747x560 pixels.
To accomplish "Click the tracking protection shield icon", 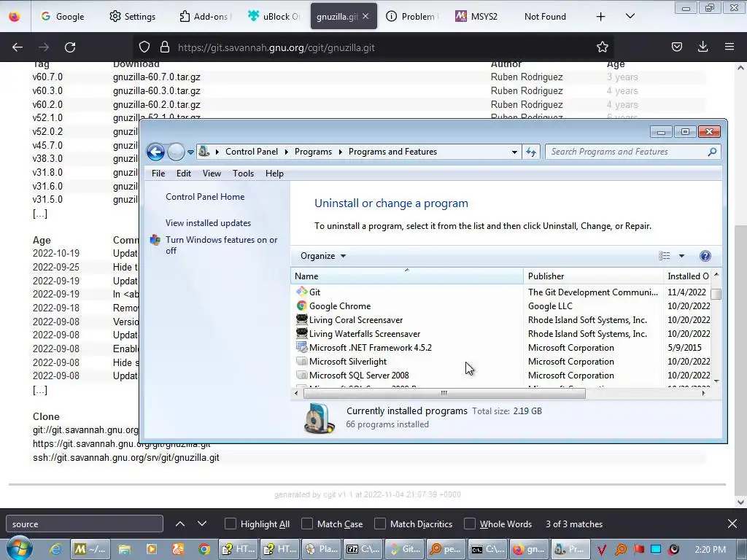I will click(144, 47).
